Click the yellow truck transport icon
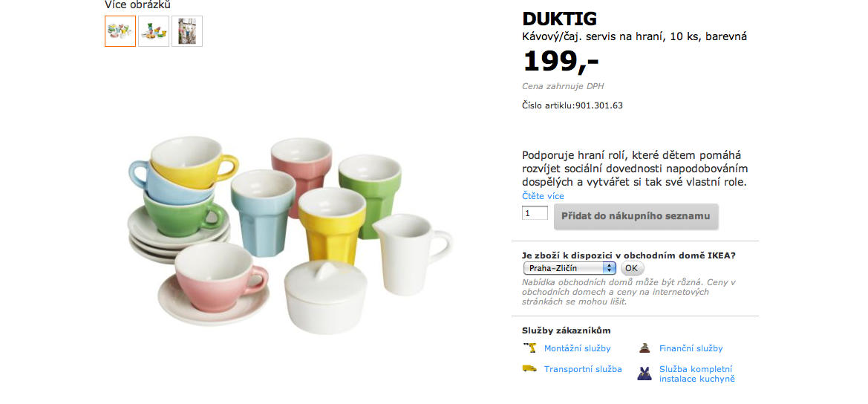This screenshot has width=868, height=404. (529, 368)
